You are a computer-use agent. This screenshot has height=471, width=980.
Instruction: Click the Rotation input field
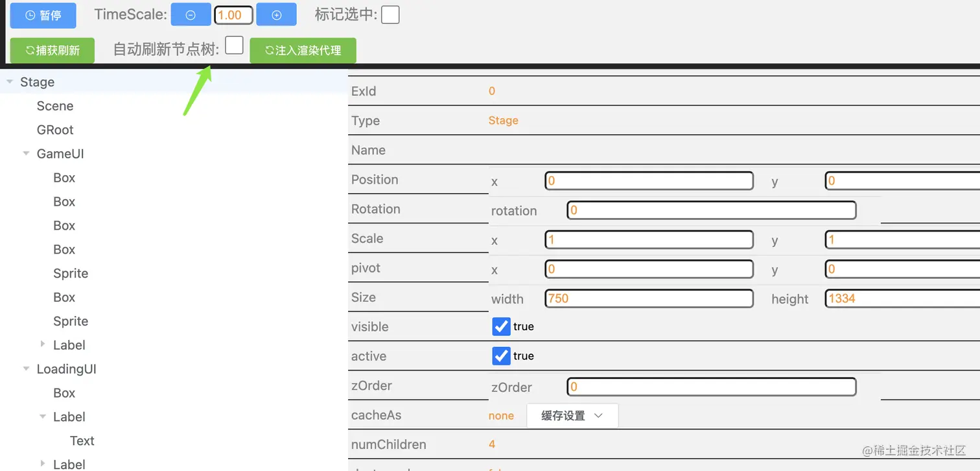pos(712,210)
